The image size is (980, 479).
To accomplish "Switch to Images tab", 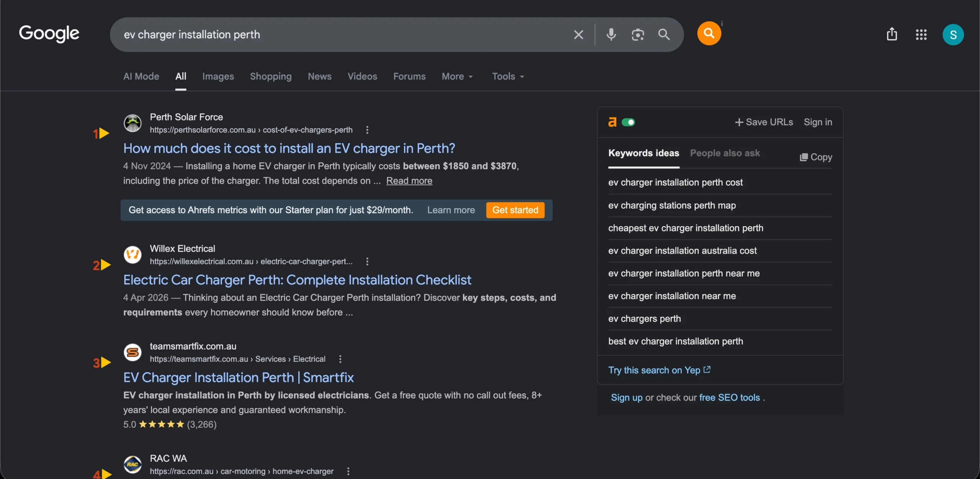I will coord(218,77).
